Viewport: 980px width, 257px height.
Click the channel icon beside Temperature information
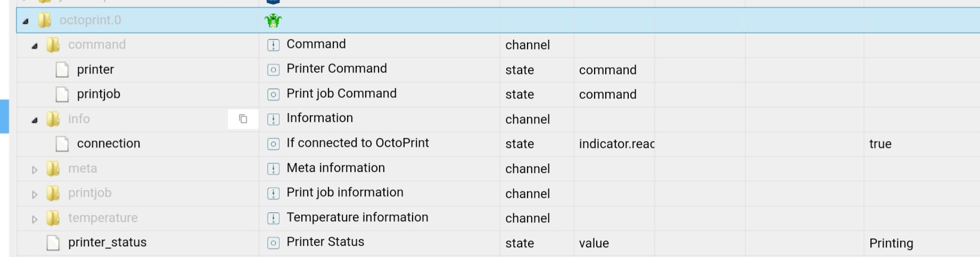[273, 218]
